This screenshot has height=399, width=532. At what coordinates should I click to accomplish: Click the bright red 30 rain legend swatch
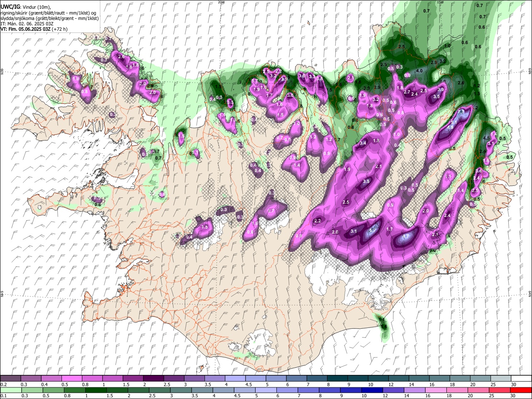[x=521, y=390]
